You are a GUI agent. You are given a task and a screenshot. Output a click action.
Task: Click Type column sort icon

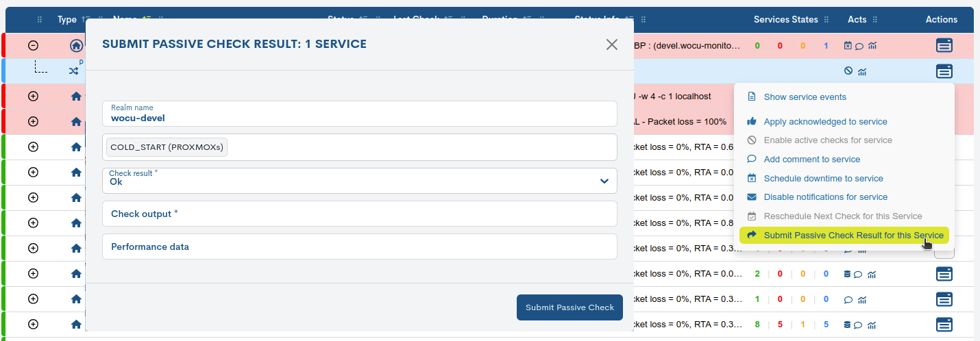click(84, 20)
